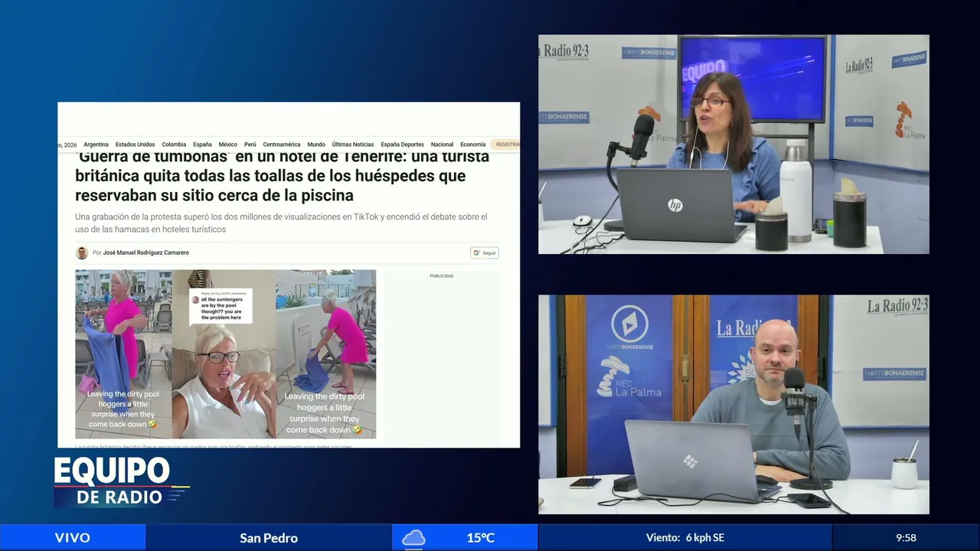
Task: Click the 15°C temperature reading
Action: (x=481, y=538)
